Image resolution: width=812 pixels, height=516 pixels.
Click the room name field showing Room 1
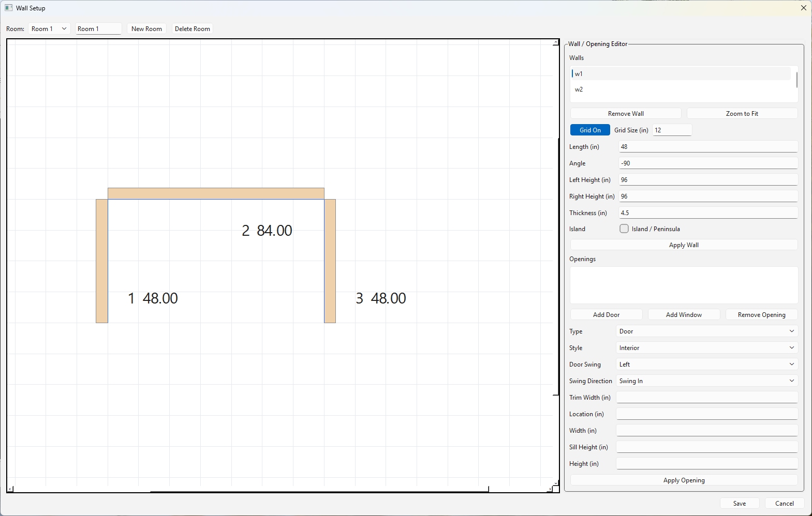98,29
